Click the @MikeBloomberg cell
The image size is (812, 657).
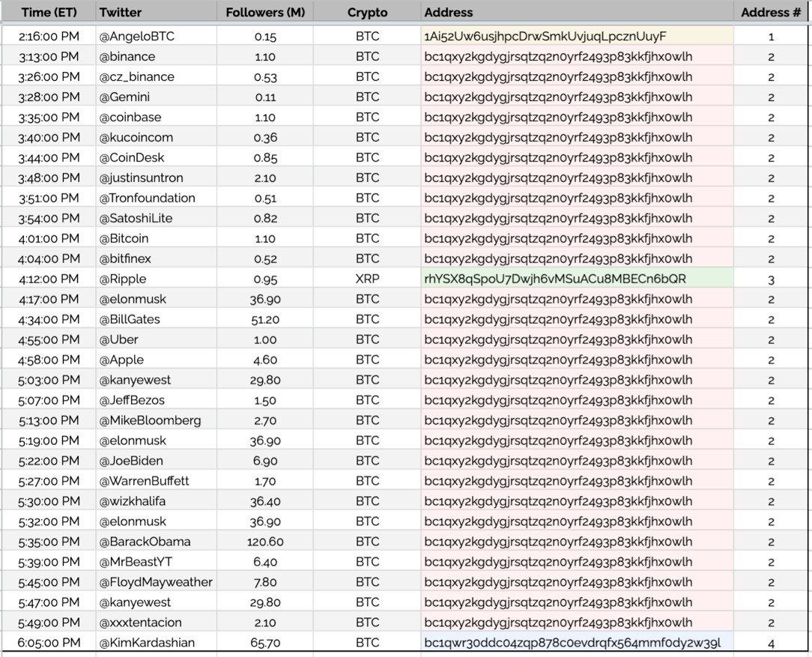pyautogui.click(x=156, y=420)
